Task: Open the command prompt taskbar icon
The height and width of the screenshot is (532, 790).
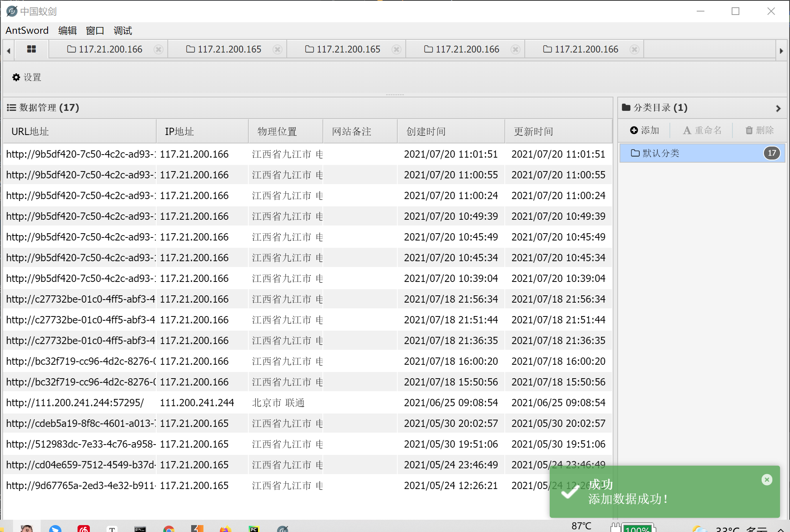Action: 140,529
